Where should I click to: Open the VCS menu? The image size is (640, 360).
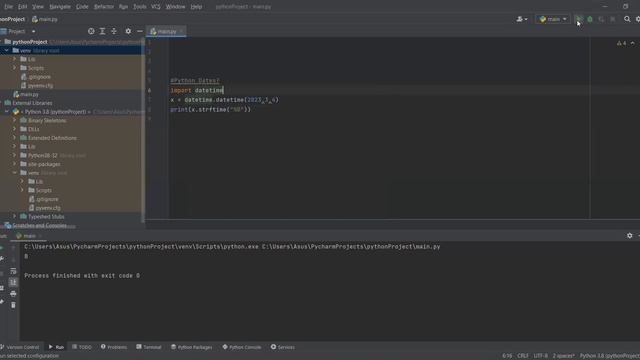(x=156, y=7)
